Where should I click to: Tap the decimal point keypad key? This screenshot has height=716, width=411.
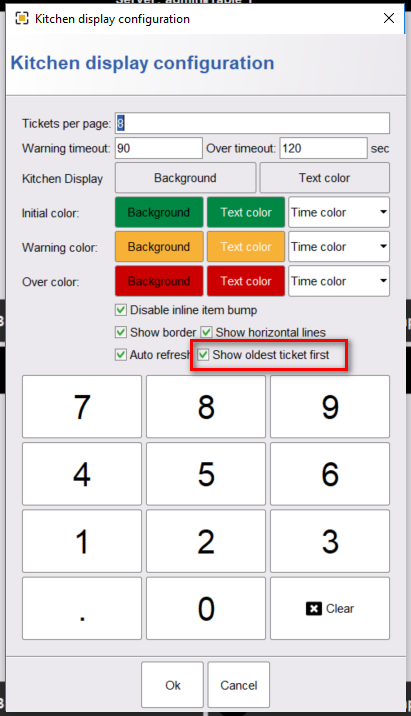[x=82, y=608]
